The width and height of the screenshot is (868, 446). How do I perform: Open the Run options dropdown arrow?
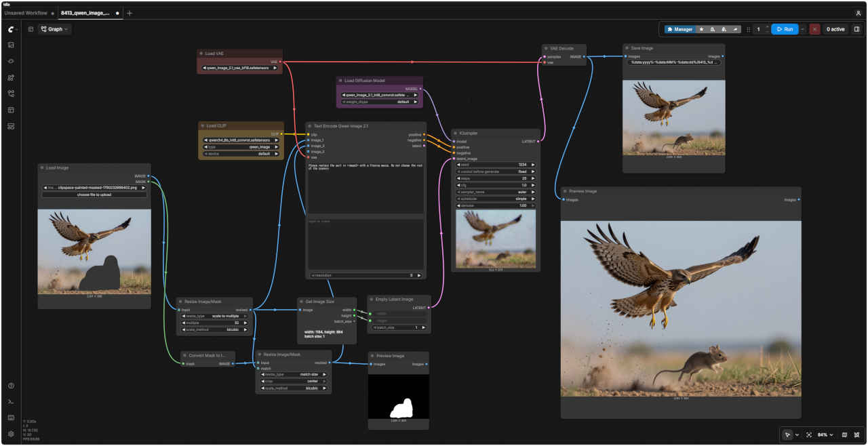click(x=803, y=29)
